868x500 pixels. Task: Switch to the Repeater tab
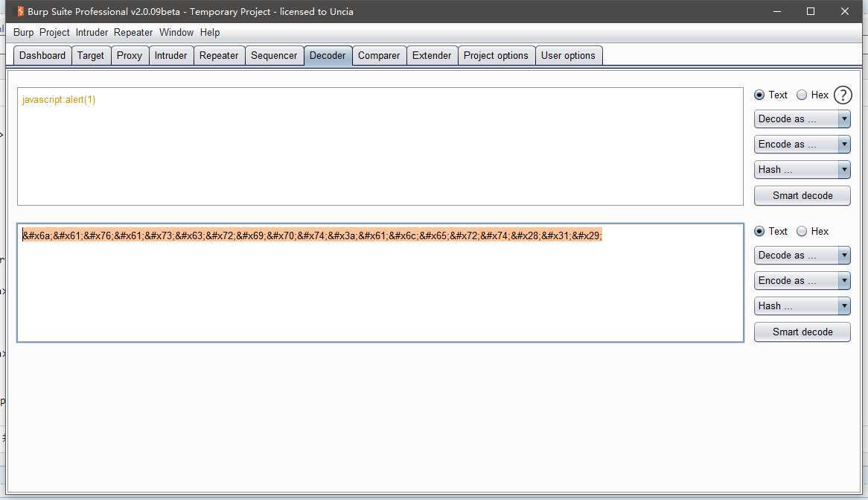pyautogui.click(x=219, y=55)
